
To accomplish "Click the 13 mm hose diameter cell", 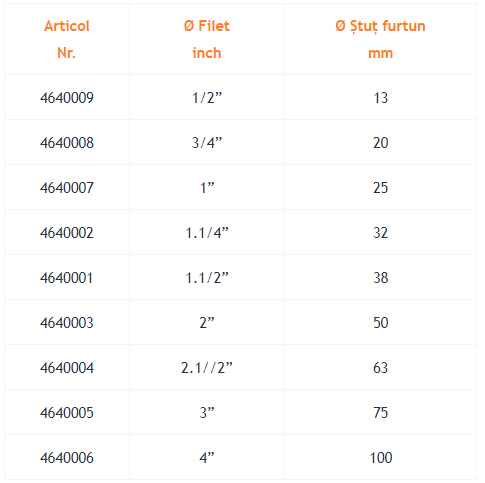I will point(381,98).
